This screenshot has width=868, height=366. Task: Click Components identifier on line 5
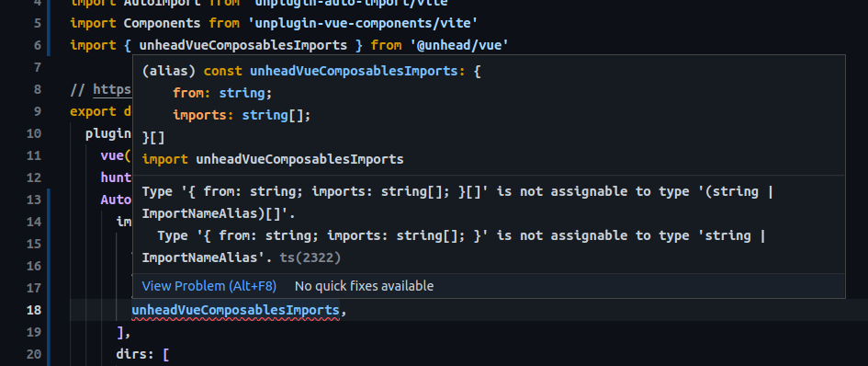tap(163, 23)
